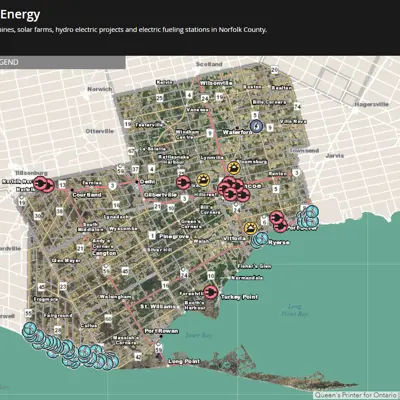Image resolution: width=400 pixels, height=400 pixels.
Task: Click the Jarvis label
Action: click(335, 156)
